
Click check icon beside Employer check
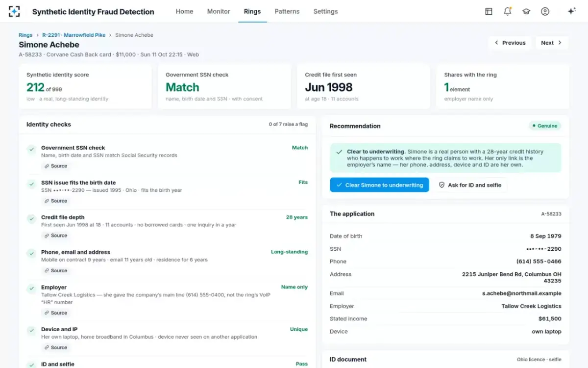click(31, 289)
